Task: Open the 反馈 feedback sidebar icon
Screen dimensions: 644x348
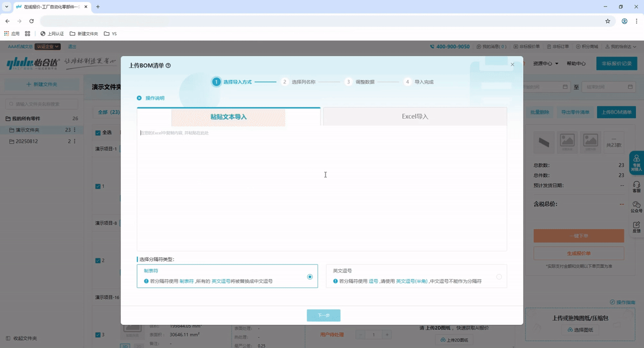Action: coord(636,227)
